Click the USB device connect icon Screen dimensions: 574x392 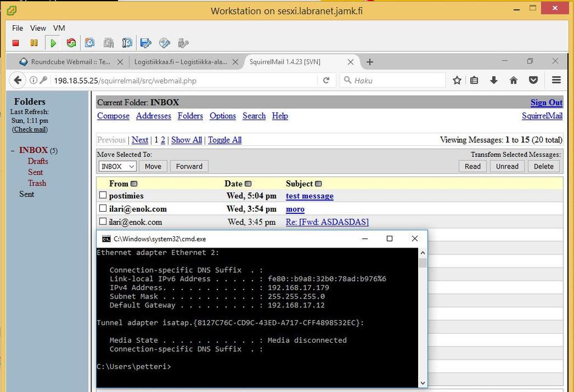[183, 43]
